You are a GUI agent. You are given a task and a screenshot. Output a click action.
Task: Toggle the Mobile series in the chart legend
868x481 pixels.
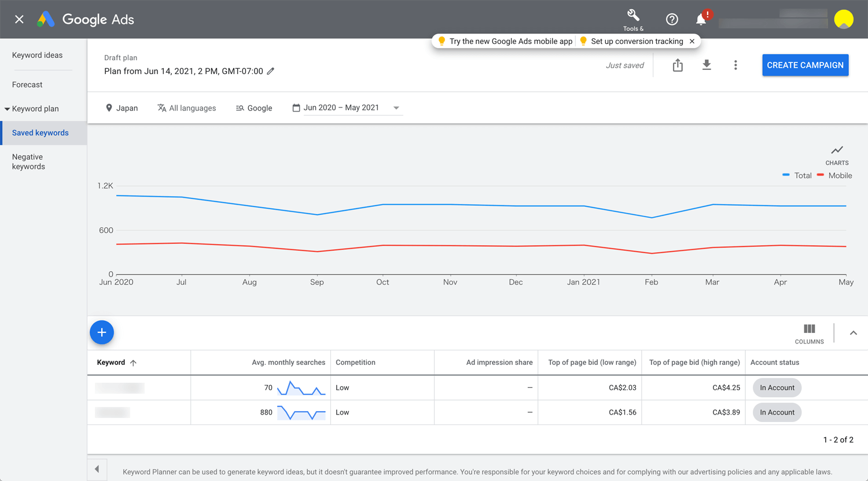point(834,175)
